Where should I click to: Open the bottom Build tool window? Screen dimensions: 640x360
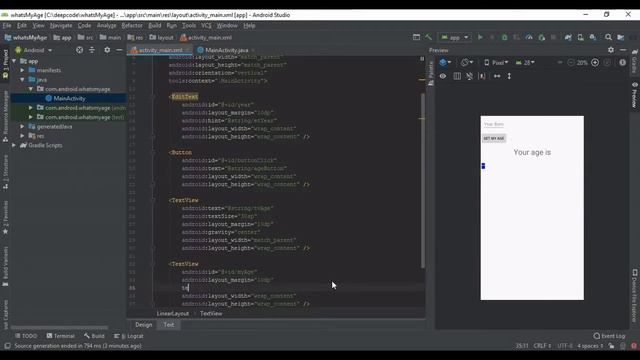94,336
